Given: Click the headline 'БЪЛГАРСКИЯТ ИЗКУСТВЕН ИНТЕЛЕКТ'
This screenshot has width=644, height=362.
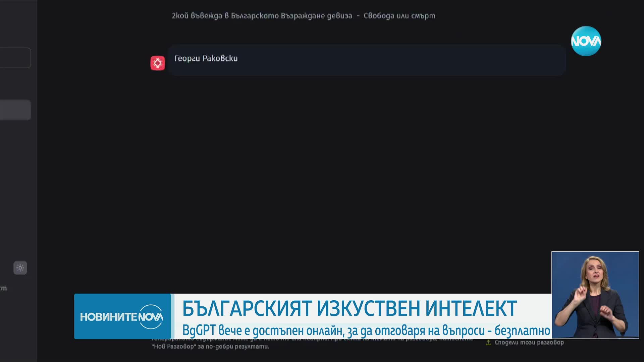Looking at the screenshot, I should pyautogui.click(x=350, y=308).
